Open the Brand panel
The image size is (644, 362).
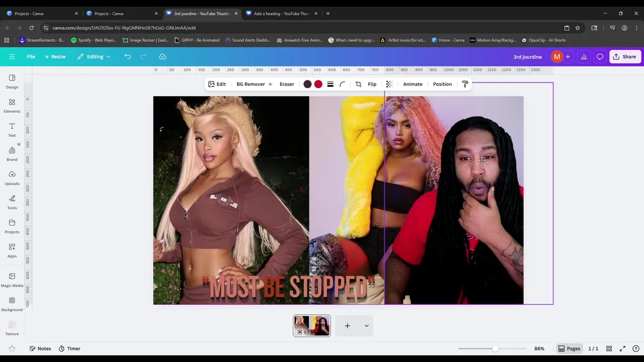(x=12, y=153)
